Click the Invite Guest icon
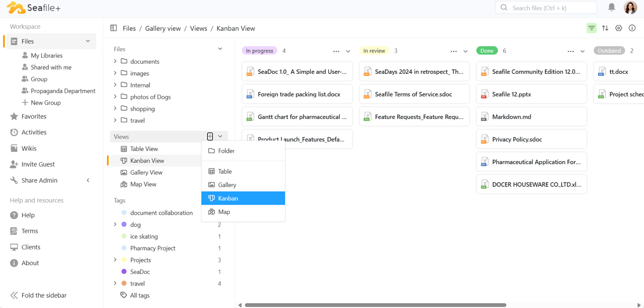The image size is (644, 308). point(14,164)
